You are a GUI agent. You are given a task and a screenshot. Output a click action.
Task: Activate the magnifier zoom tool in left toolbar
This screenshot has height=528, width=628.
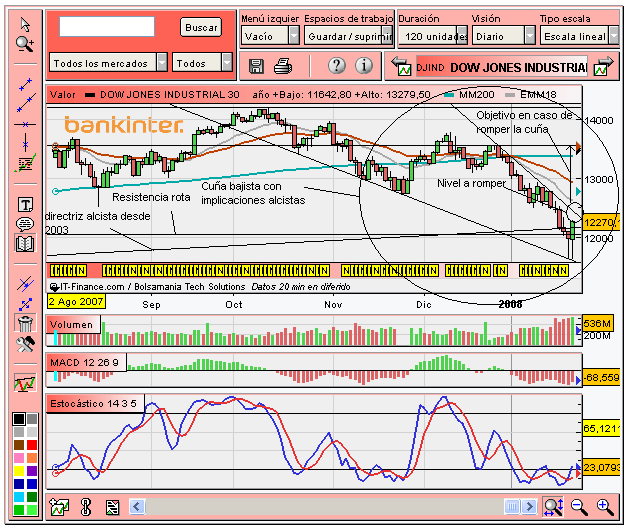(x=25, y=44)
